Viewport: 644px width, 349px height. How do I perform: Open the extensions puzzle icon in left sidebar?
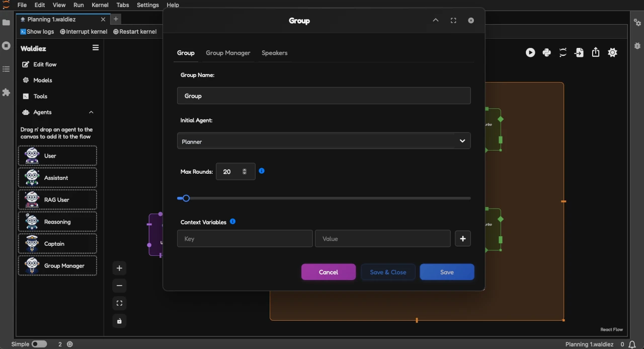(x=6, y=92)
